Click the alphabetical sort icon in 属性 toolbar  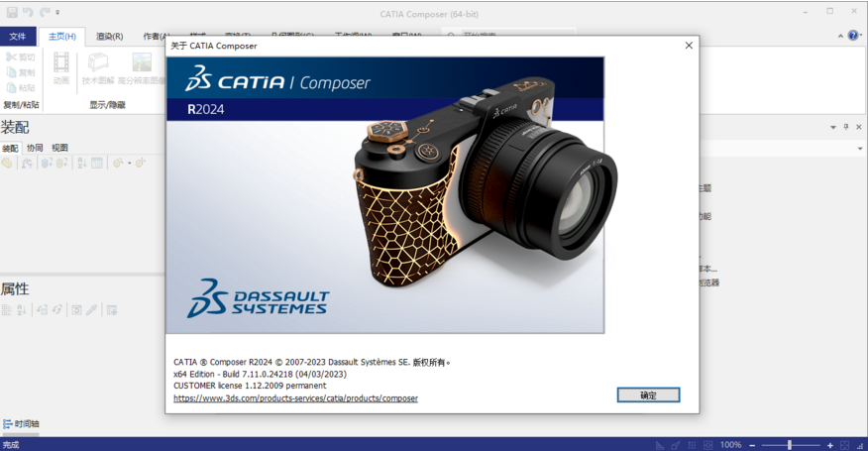[x=22, y=310]
